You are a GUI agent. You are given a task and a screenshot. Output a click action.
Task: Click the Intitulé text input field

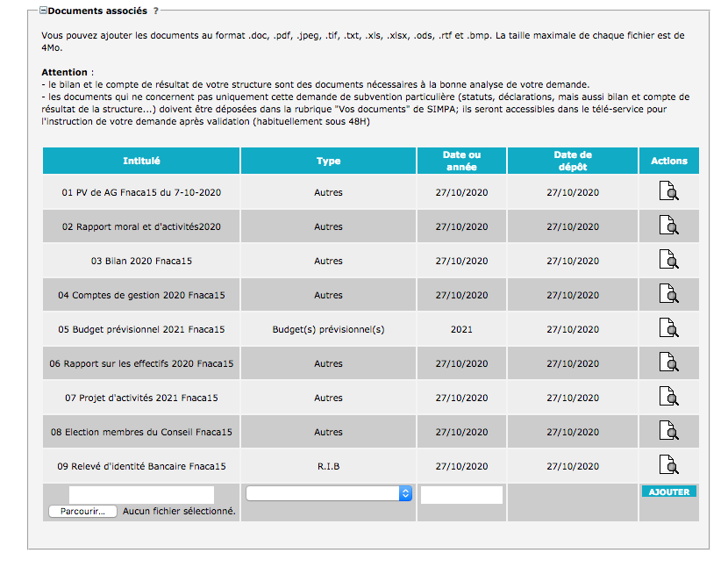coord(141,495)
